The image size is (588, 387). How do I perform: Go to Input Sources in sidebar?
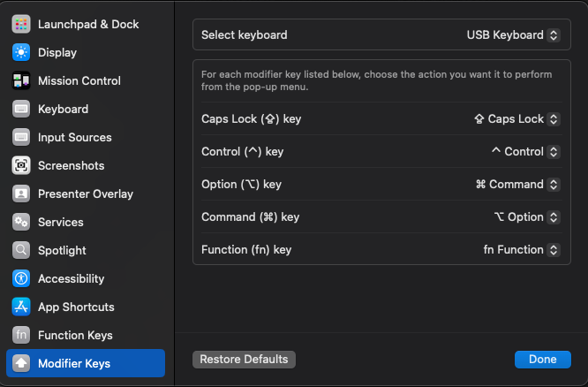(x=74, y=137)
